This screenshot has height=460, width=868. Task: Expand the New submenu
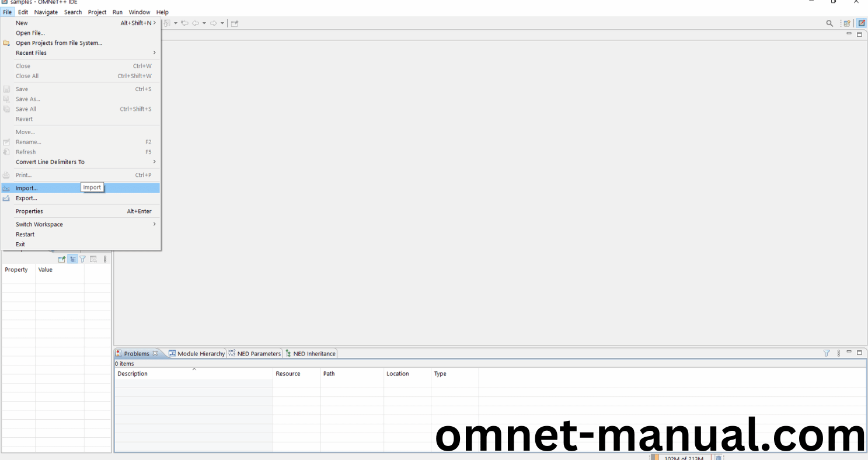click(x=81, y=23)
